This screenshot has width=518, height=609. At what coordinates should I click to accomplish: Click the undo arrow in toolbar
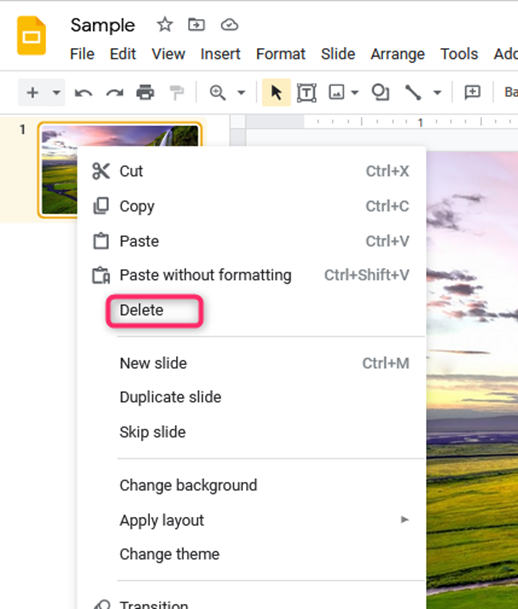click(83, 93)
